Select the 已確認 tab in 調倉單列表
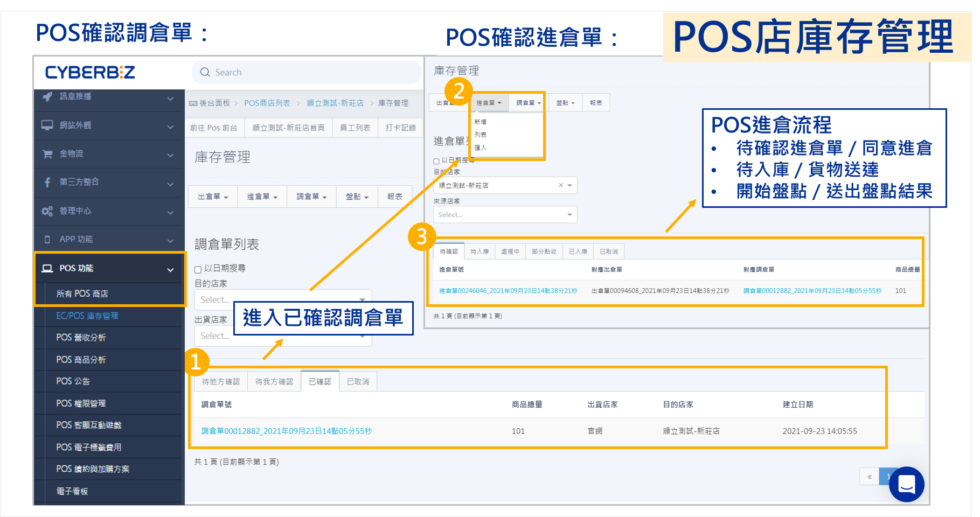This screenshot has height=517, width=980. point(320,381)
